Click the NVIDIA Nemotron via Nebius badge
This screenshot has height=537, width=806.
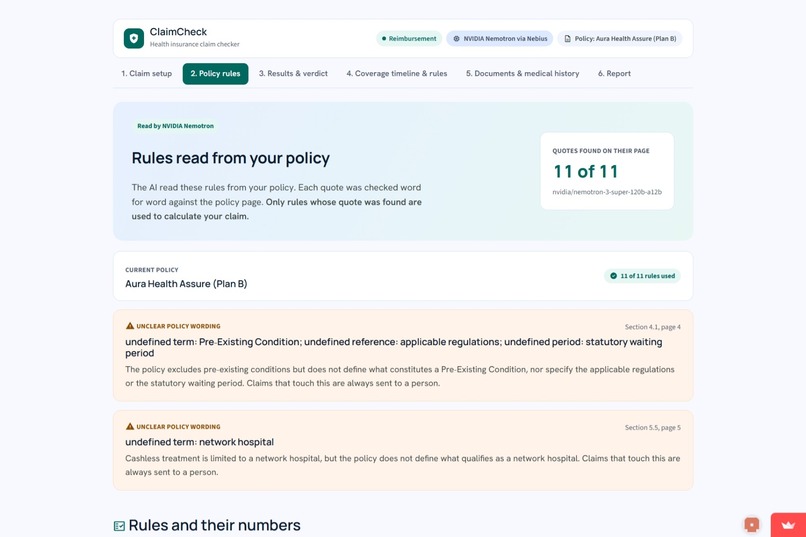pyautogui.click(x=500, y=39)
